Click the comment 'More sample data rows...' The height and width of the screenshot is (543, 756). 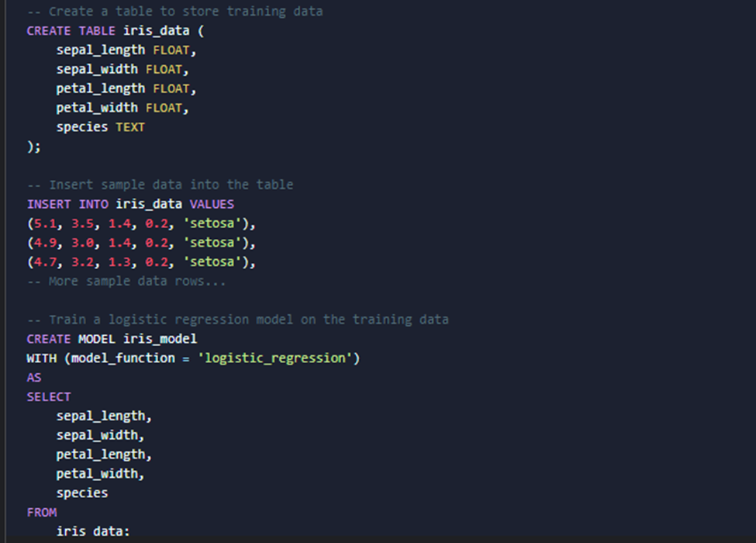pyautogui.click(x=126, y=281)
